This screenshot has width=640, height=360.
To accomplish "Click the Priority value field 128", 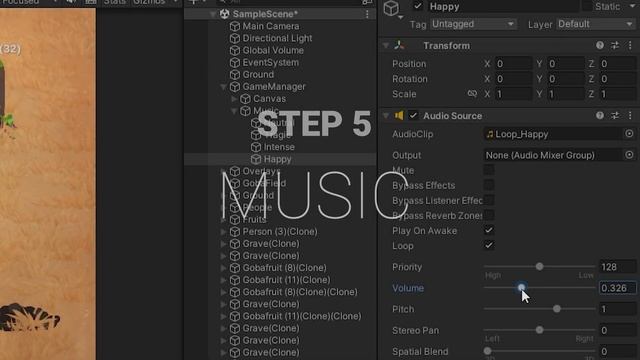I will (618, 267).
